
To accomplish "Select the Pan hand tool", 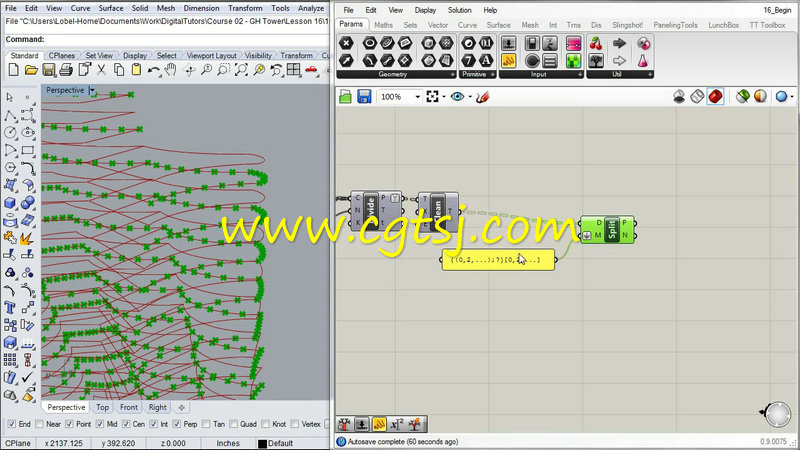I will coord(170,70).
